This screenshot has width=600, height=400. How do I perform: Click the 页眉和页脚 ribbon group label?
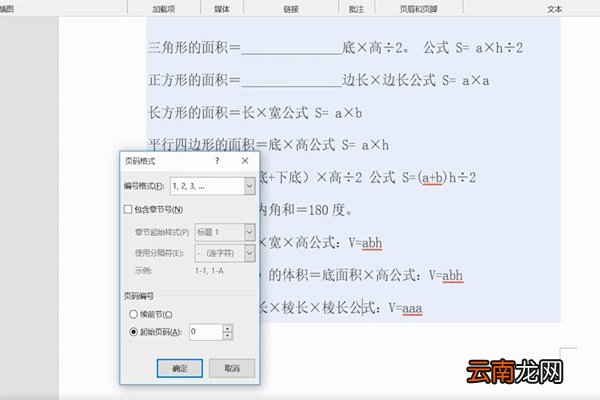coord(418,9)
